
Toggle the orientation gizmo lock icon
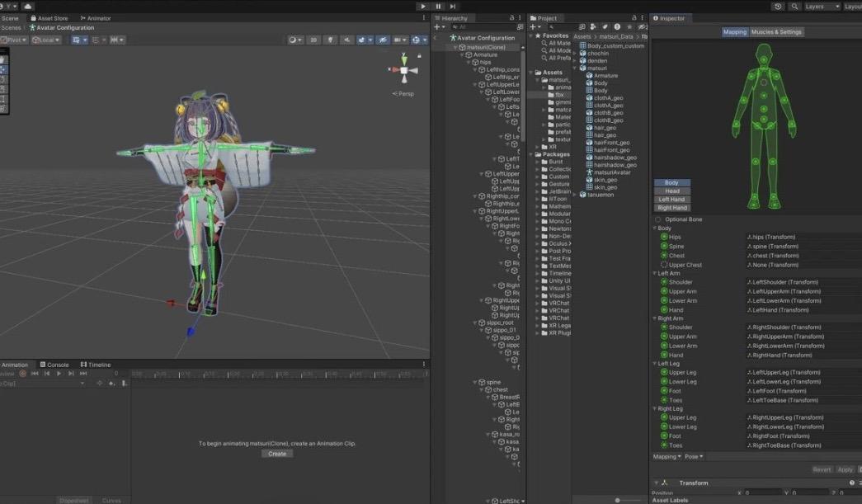tap(420, 55)
